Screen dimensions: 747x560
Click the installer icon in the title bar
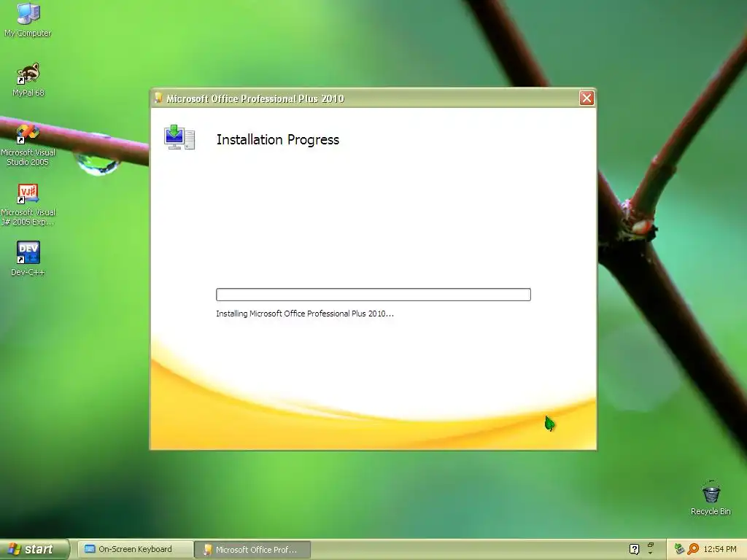(x=158, y=98)
